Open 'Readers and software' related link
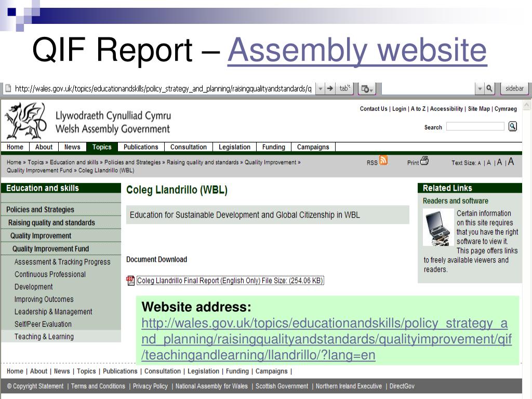 tap(455, 201)
